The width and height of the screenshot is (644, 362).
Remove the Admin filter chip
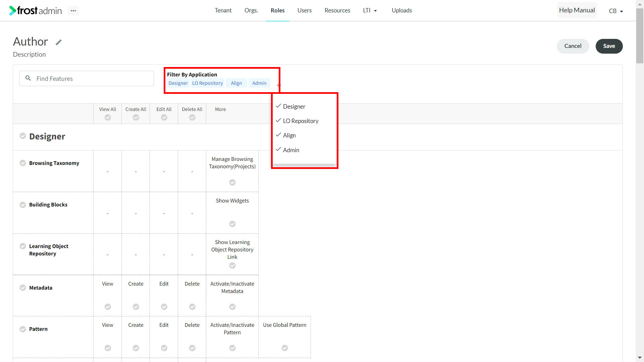click(x=259, y=83)
